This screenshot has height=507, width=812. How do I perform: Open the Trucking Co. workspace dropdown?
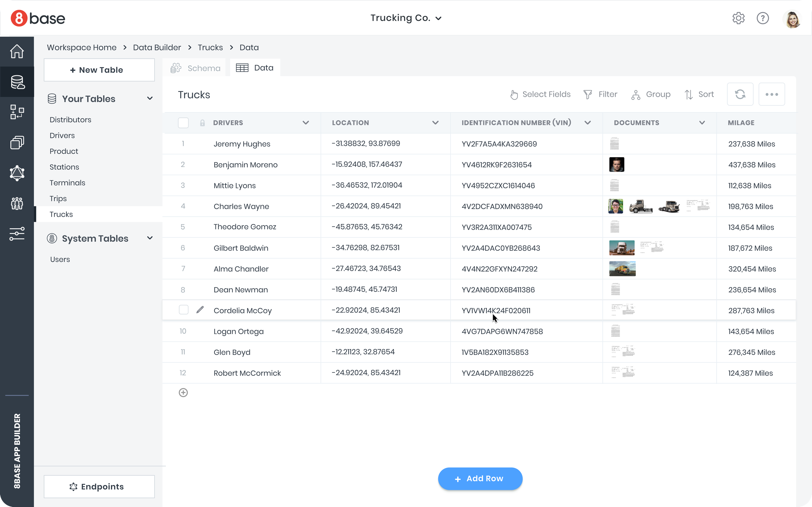pos(439,18)
